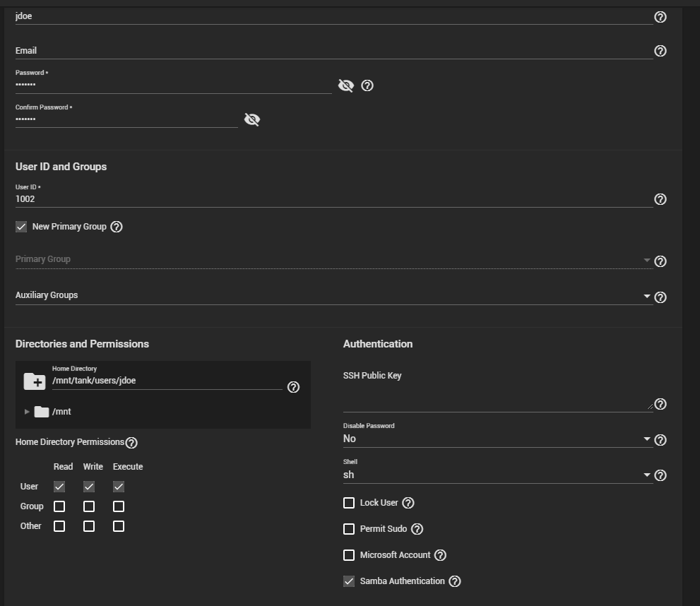
Task: Click into the SSH Public Key text area
Action: [x=497, y=399]
